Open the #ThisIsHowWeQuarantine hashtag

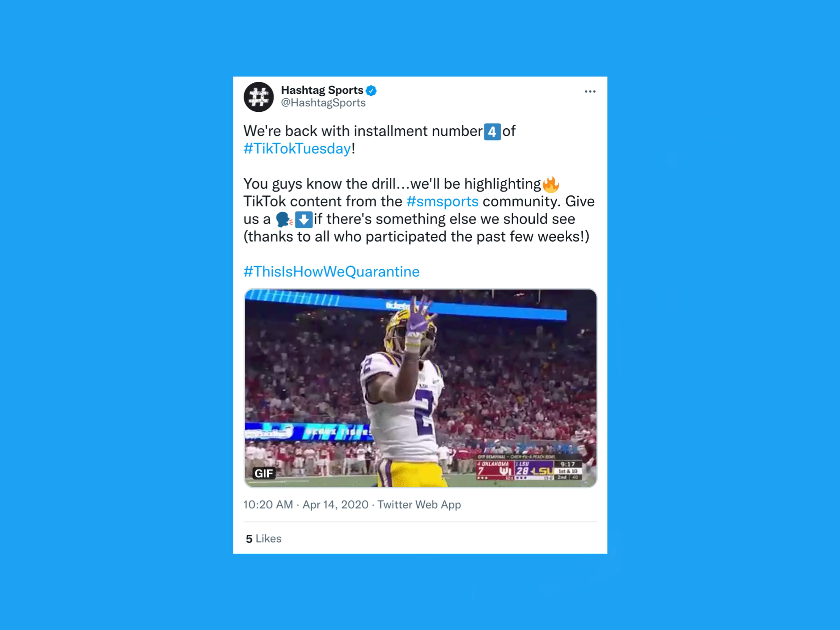[332, 271]
